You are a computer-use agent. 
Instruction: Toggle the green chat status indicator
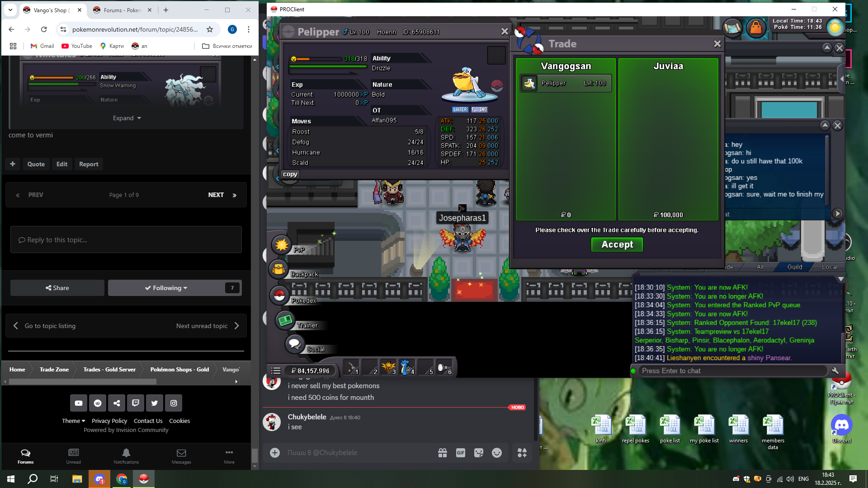633,371
